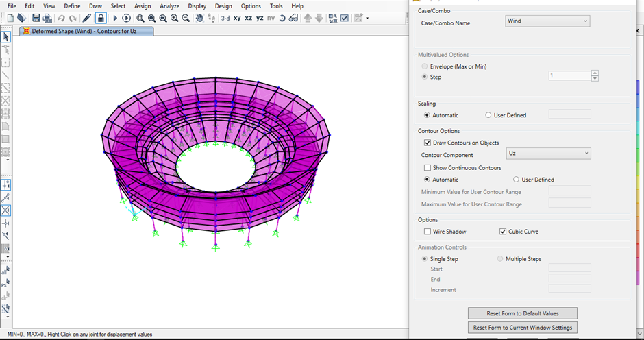644x340 pixels.
Task: Click the pencil Refresh Window icon
Action: 86,18
